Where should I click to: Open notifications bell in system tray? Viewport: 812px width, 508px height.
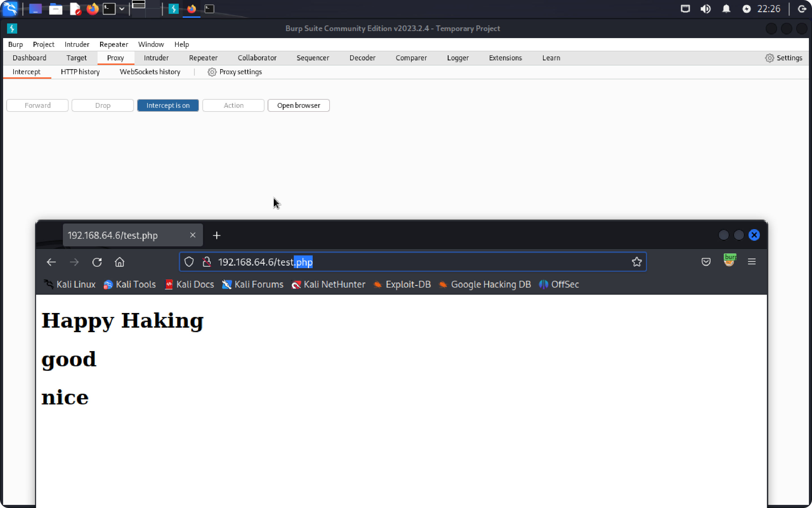pyautogui.click(x=726, y=9)
